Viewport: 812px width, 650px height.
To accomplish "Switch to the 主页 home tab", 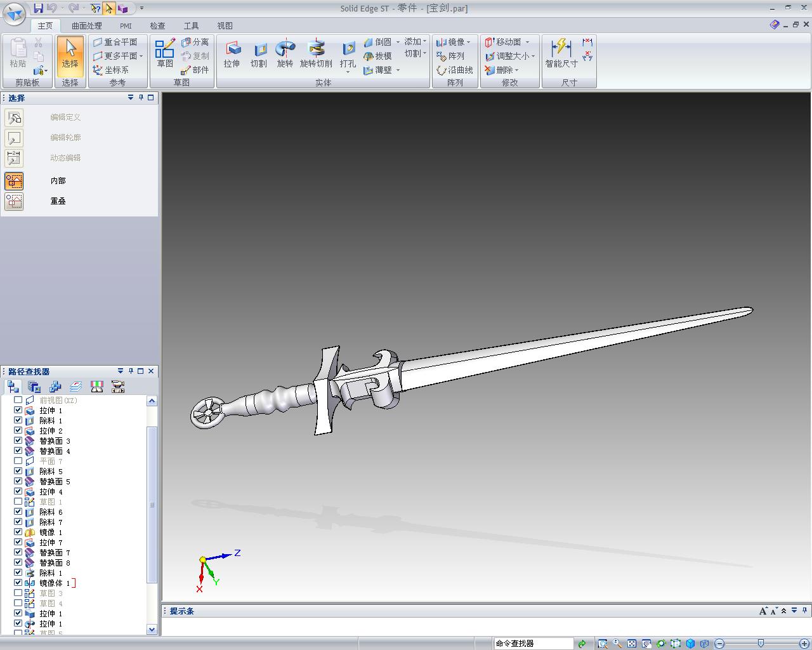I will click(x=45, y=26).
